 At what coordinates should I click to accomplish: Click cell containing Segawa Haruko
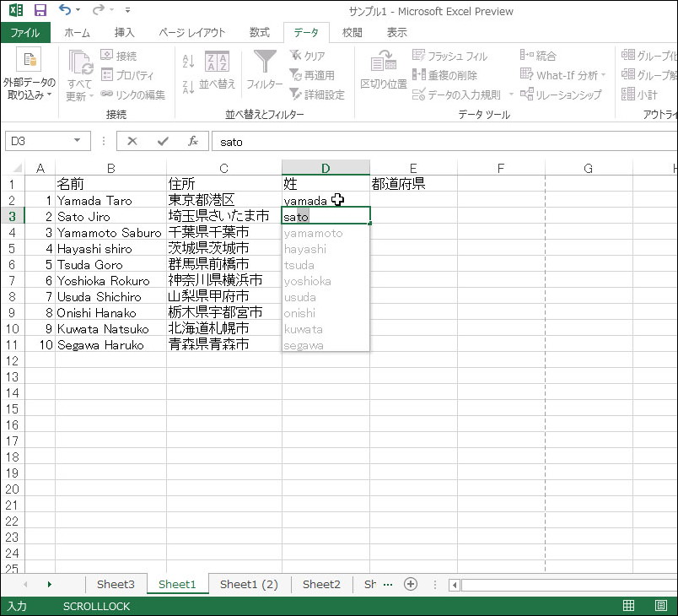click(x=111, y=345)
